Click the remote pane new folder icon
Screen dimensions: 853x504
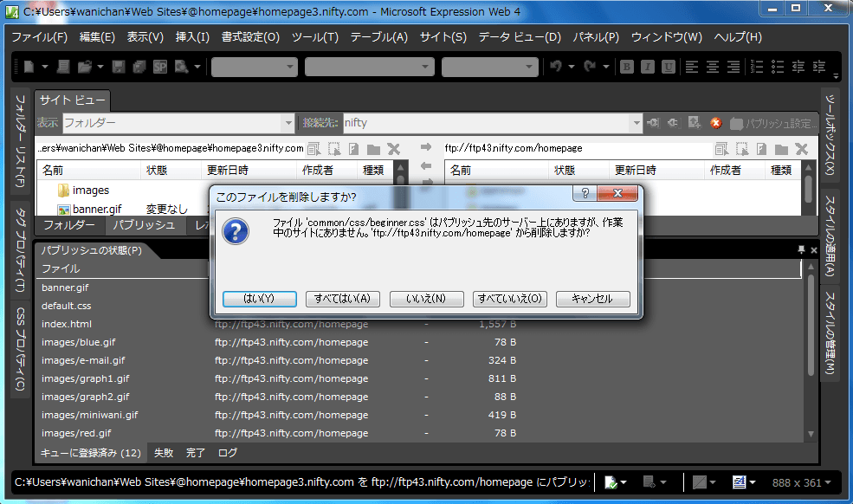tap(782, 149)
